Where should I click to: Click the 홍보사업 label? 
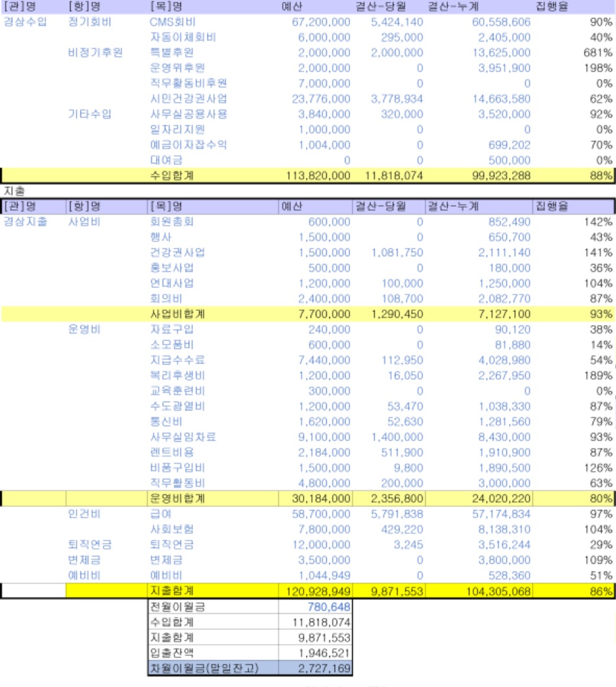[172, 268]
